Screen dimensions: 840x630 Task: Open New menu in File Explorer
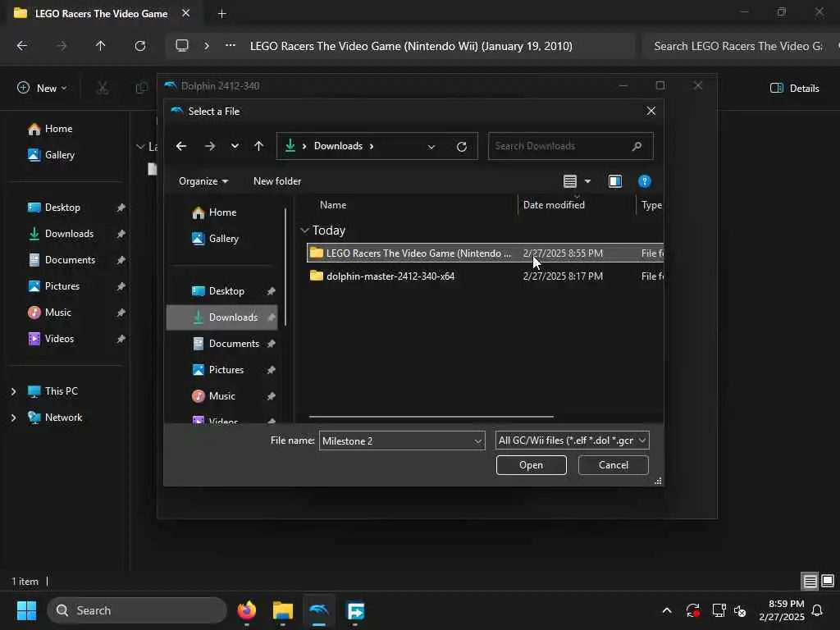point(42,89)
